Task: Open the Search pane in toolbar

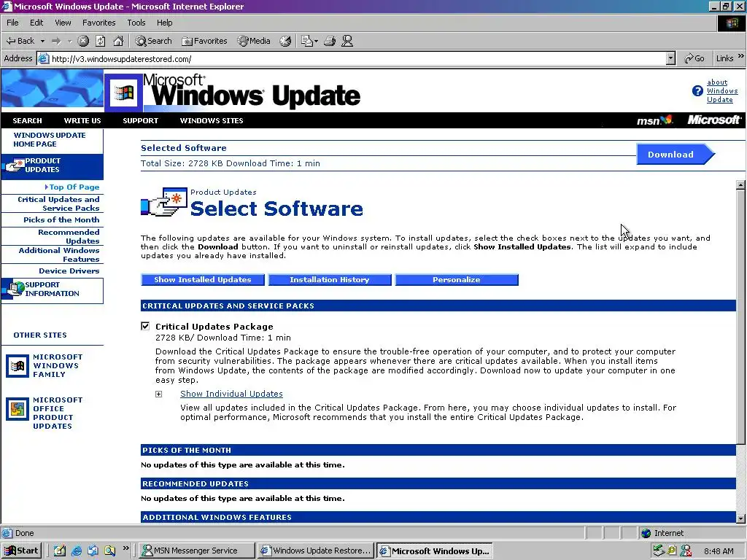Action: click(153, 41)
